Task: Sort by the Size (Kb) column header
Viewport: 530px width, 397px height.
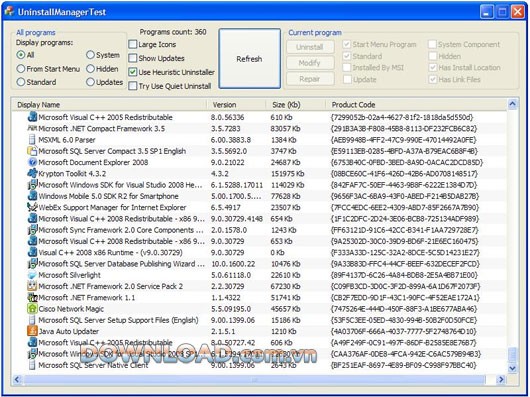Action: click(295, 105)
